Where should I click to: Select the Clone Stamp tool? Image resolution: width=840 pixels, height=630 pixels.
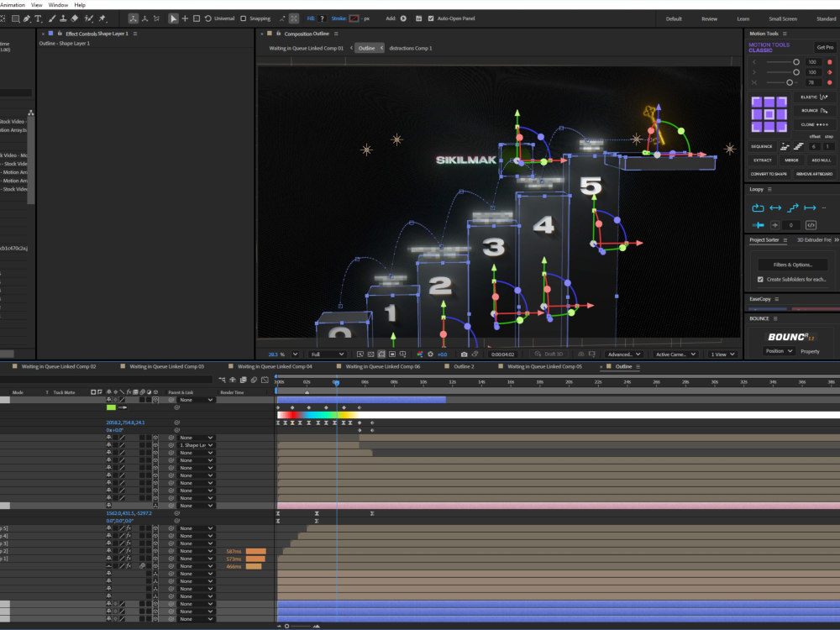tap(63, 18)
